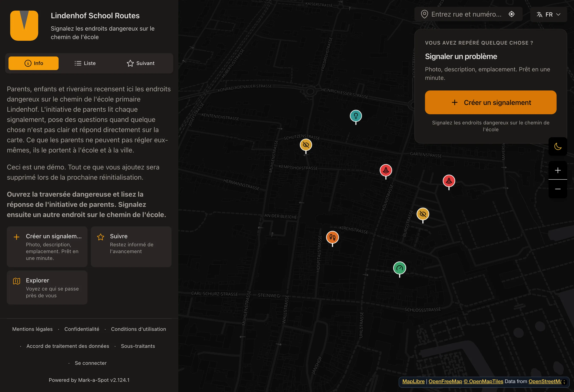Open the red cone marker on Kölnstrasse

point(386,171)
